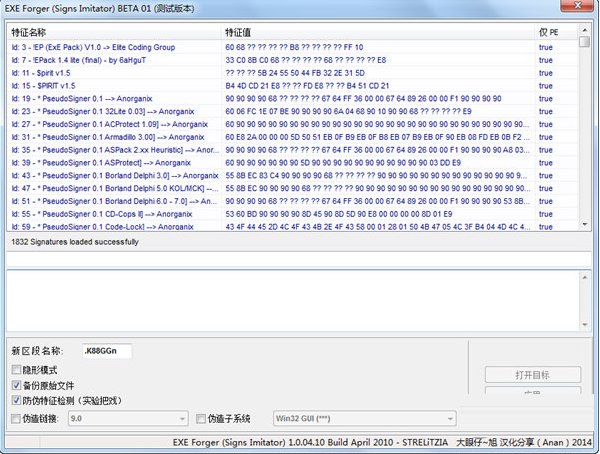Sort by the 特征名称 column header
Image resolution: width=600 pixels, height=454 pixels.
(114, 33)
